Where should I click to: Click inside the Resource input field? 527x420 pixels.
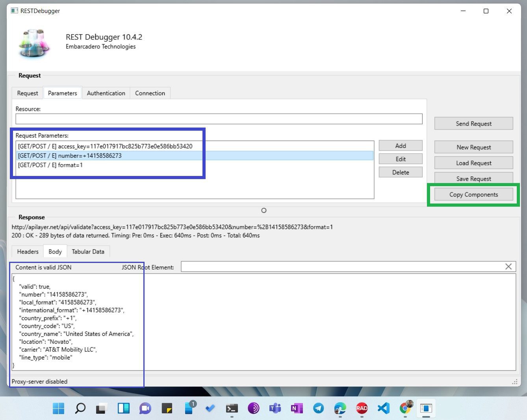219,118
